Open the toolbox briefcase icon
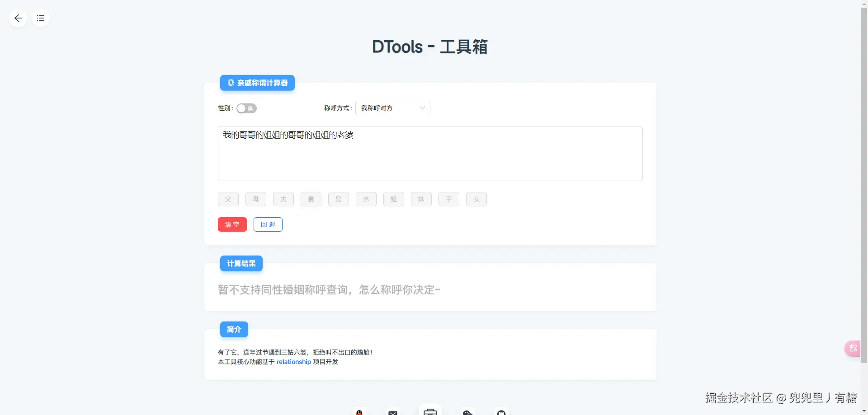The image size is (868, 415). pos(430,410)
